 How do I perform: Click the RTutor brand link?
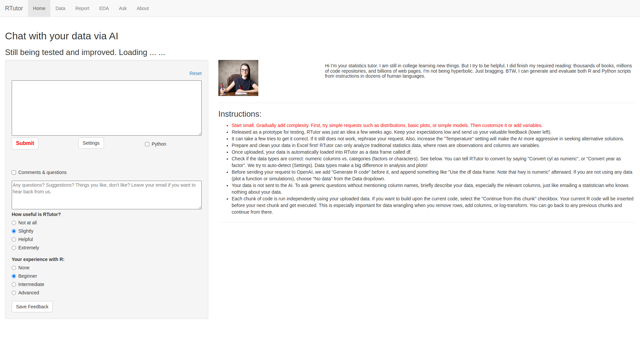pos(14,8)
